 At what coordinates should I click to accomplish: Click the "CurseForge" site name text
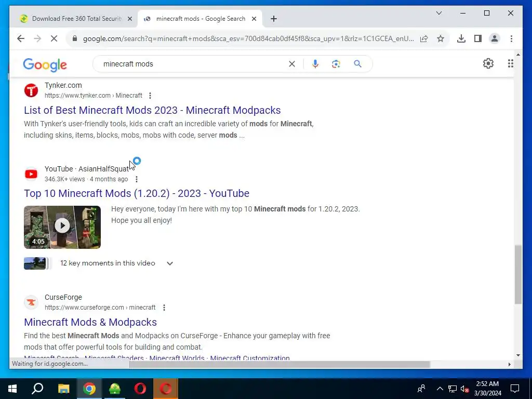pos(63,297)
